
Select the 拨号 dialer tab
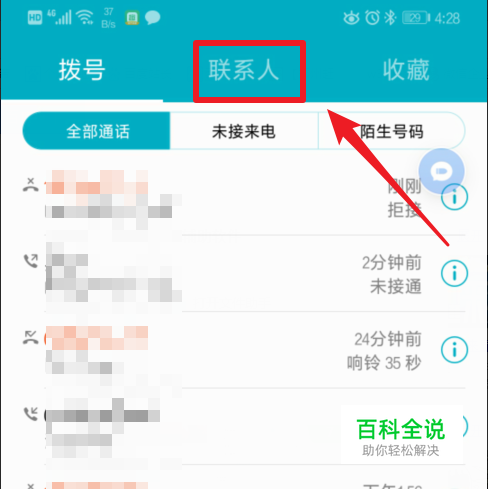point(82,70)
